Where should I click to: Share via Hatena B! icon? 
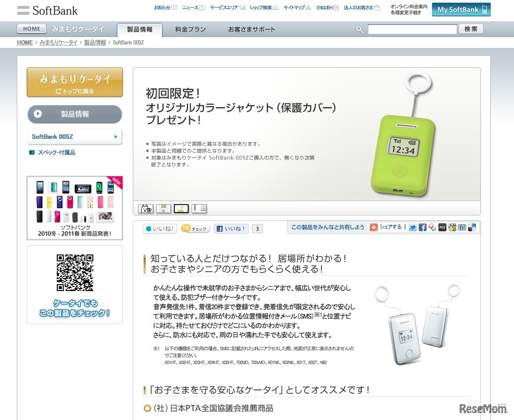pyautogui.click(x=462, y=227)
